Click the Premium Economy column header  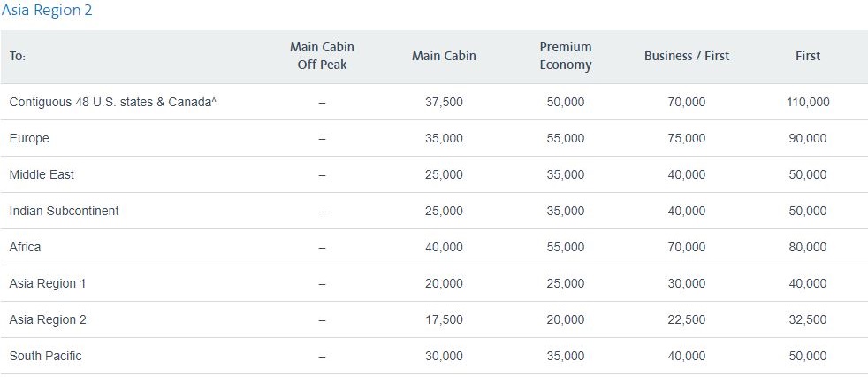pos(566,56)
